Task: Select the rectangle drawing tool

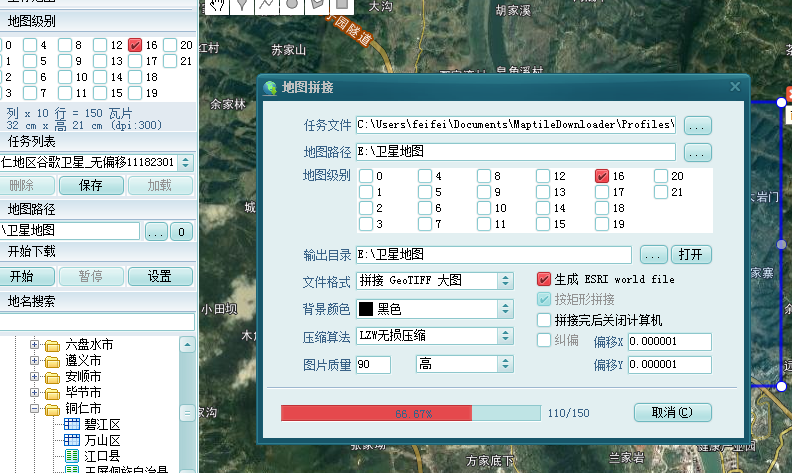Action: 341,5
